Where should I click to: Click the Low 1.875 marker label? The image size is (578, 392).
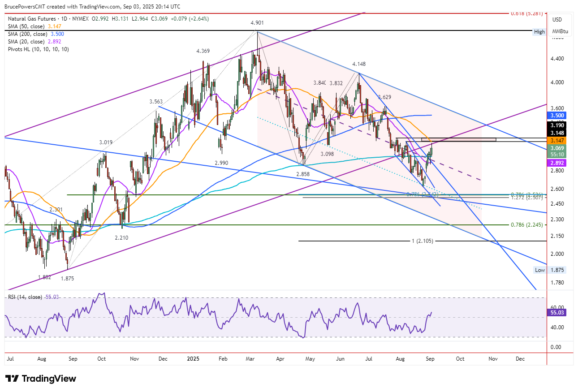tap(551, 270)
